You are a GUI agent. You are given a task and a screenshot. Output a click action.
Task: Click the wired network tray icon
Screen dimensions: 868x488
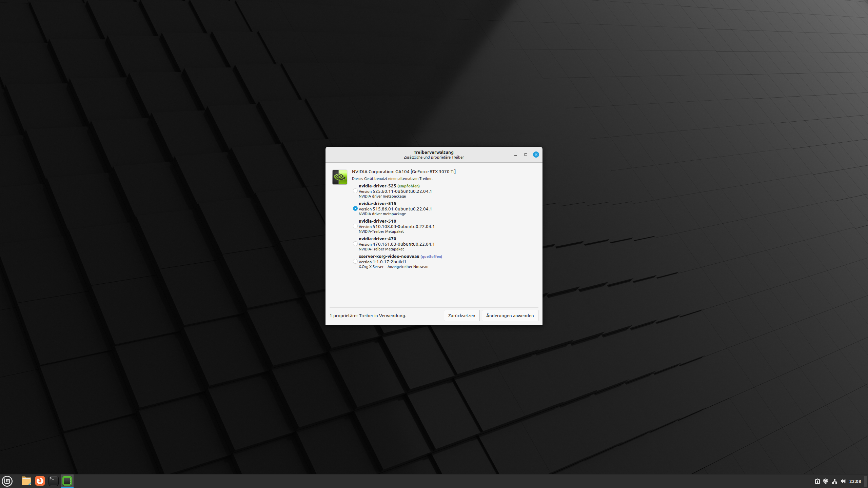point(834,481)
